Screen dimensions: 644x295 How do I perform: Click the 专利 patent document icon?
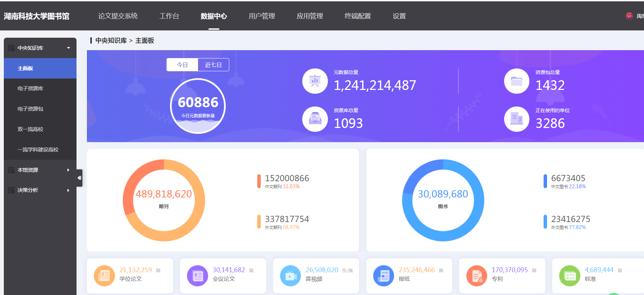coord(477,276)
